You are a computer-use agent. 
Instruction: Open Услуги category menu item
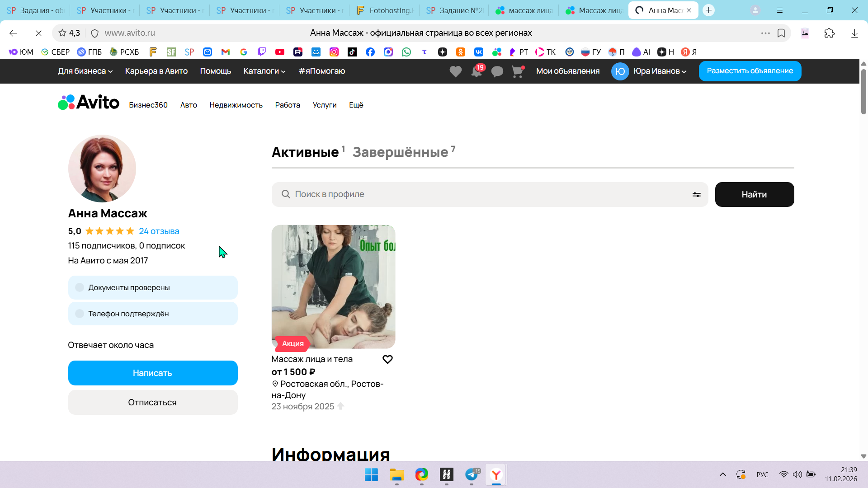coord(324,105)
